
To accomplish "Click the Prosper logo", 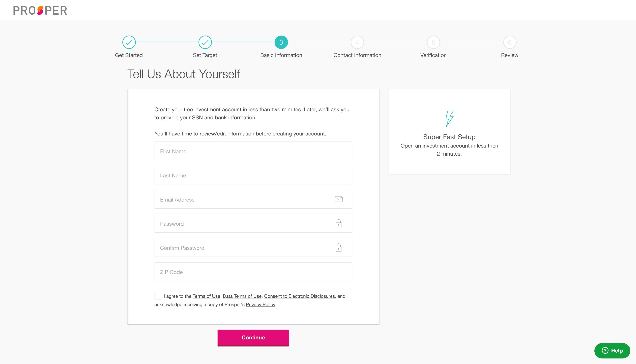I will pyautogui.click(x=40, y=11).
